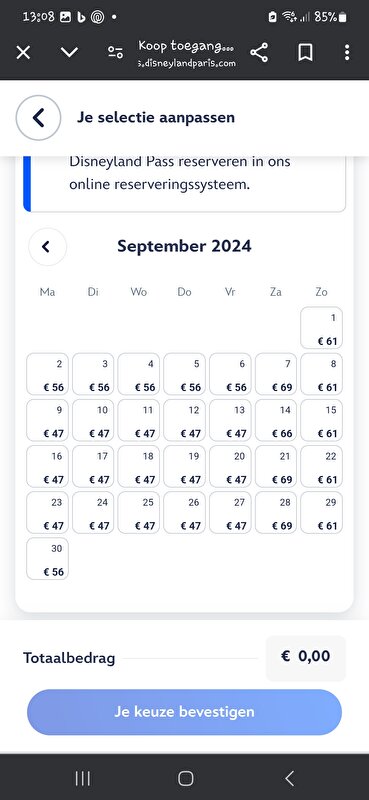Pick Thursday September 5 for € 56
Screen dimensions: 369x800
point(184,374)
